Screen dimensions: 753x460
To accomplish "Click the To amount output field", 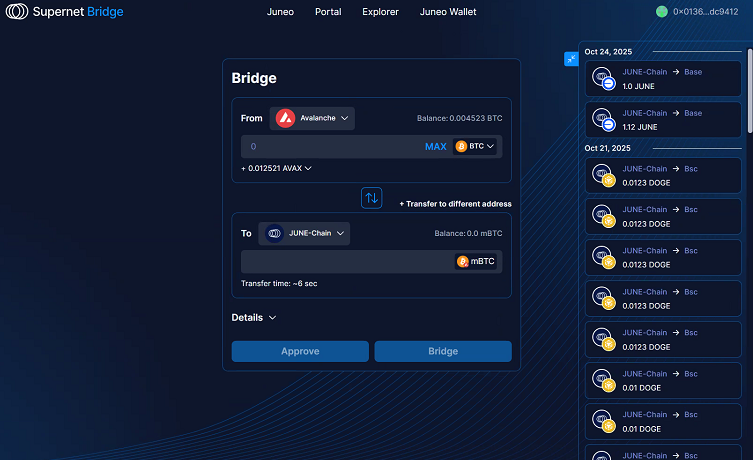I will [x=372, y=262].
